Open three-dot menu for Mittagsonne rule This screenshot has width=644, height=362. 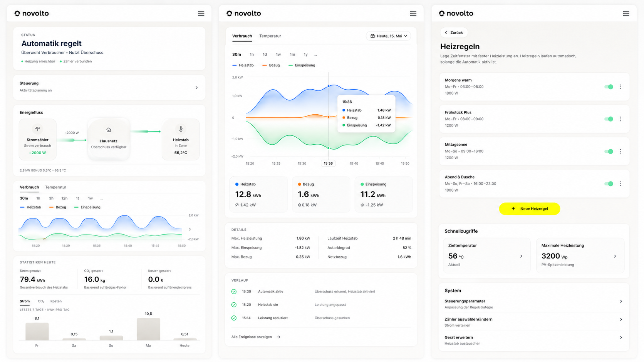tap(621, 152)
